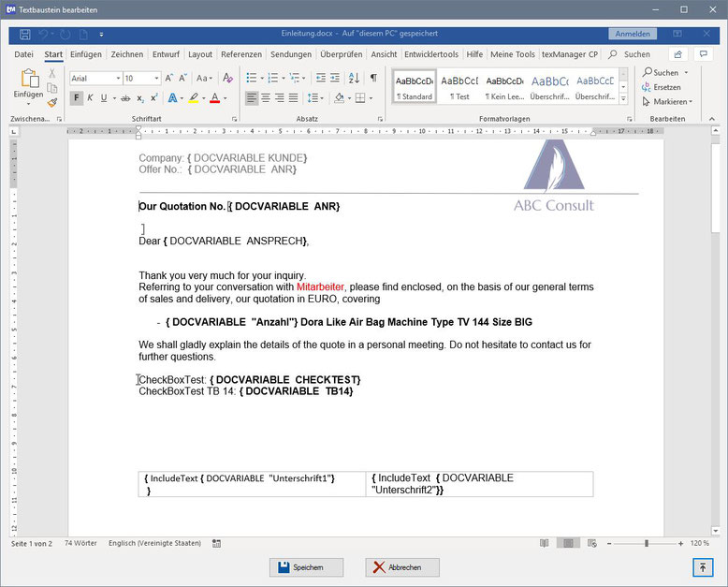Screen dimensions: 728x587
Task: Increase font size with the A-up icon
Action: coord(169,78)
